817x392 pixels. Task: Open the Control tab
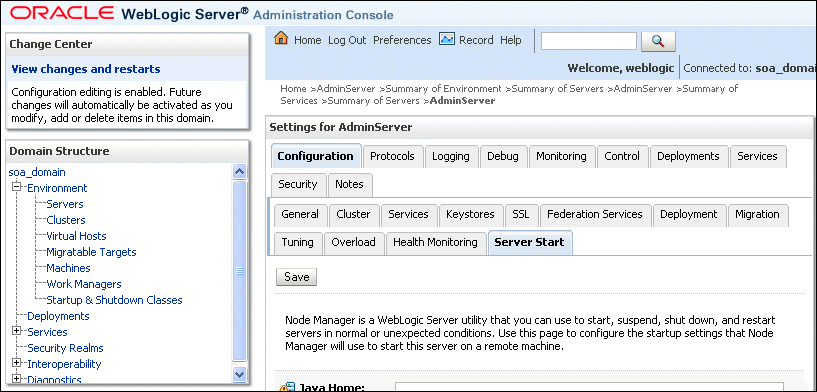pos(622,156)
